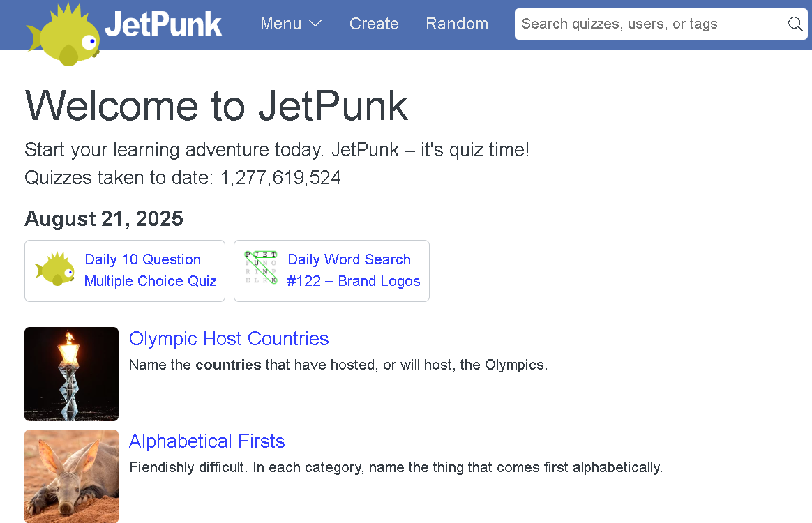
Task: Click the word search grid icon
Action: 262,268
